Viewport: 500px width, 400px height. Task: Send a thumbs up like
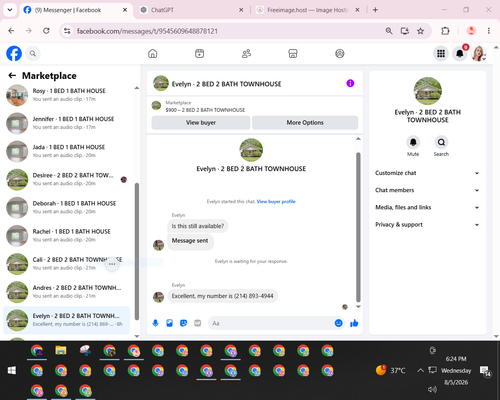tap(354, 323)
